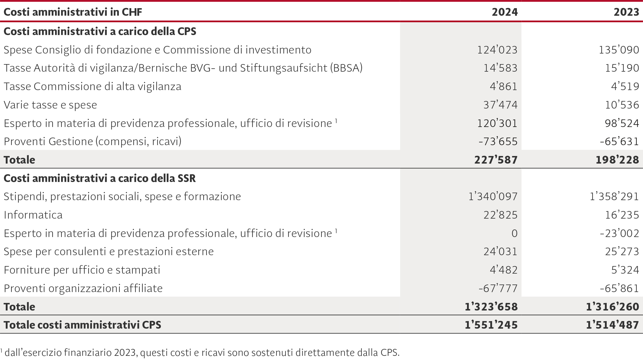Viewport: 643px width, 364px height.
Task: Select the value 1'340'097 for Stipendi
Action: (x=493, y=197)
